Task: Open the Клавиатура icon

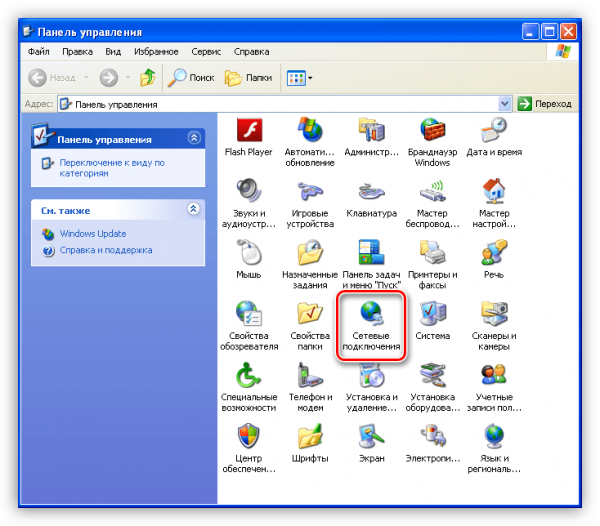Action: tap(371, 191)
